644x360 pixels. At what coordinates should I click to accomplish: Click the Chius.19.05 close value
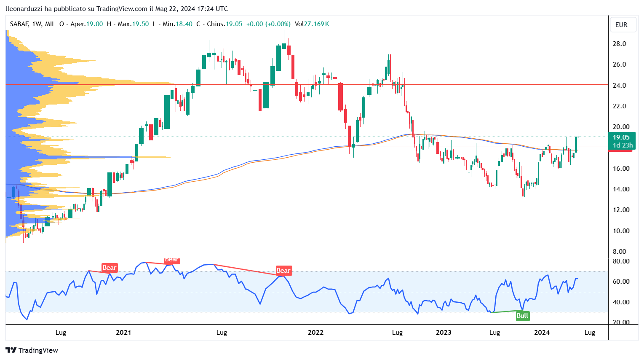(224, 24)
